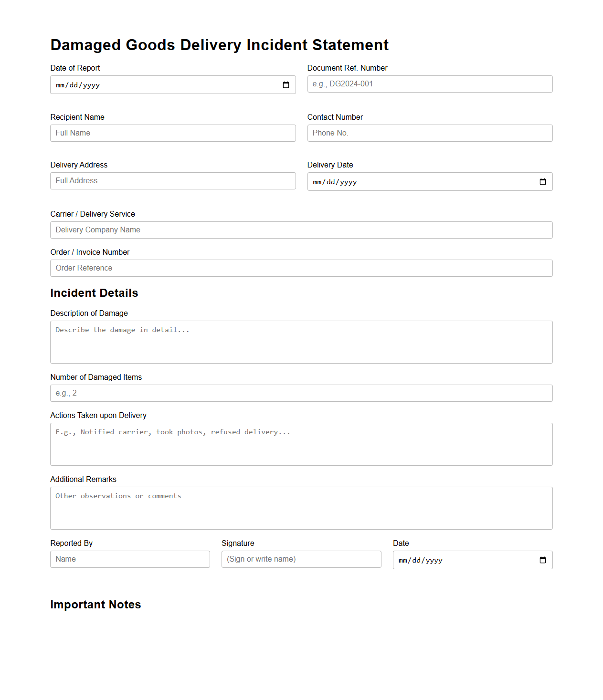
Task: Open calendar picker beside Signature date
Action: tap(543, 560)
